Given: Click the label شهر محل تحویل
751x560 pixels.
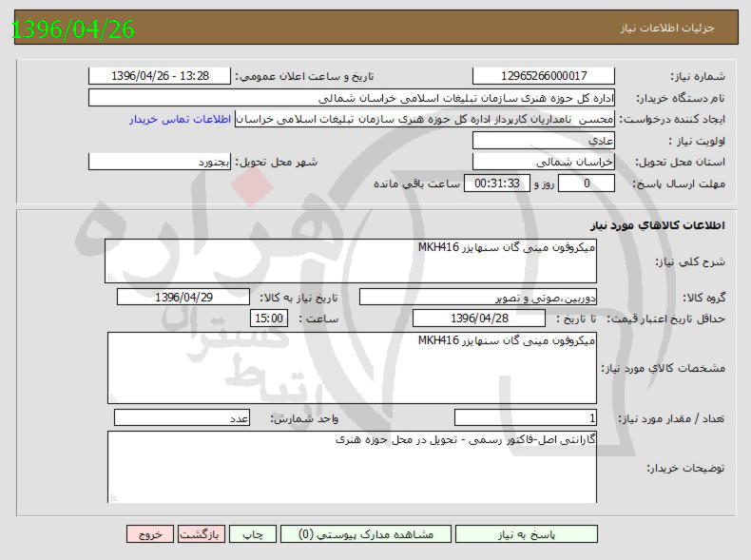Looking at the screenshot, I should (x=277, y=162).
